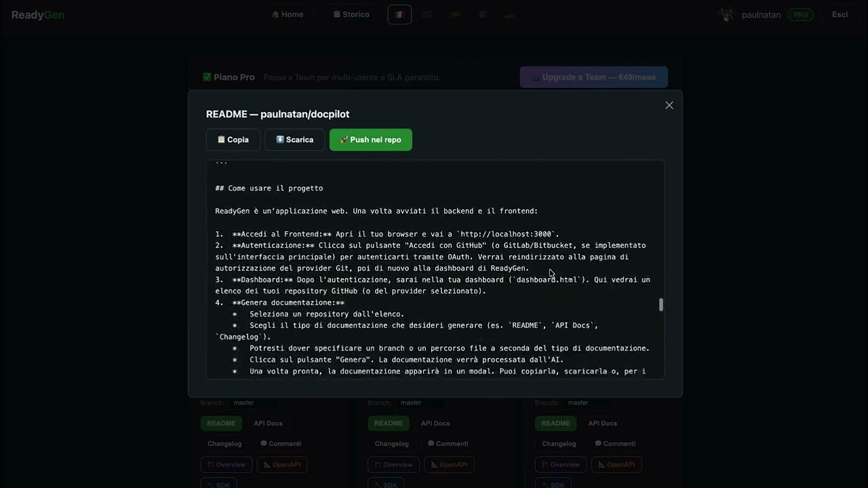Viewport: 868px width, 488px height.
Task: Click the paulnatan user avatar
Action: tap(726, 14)
